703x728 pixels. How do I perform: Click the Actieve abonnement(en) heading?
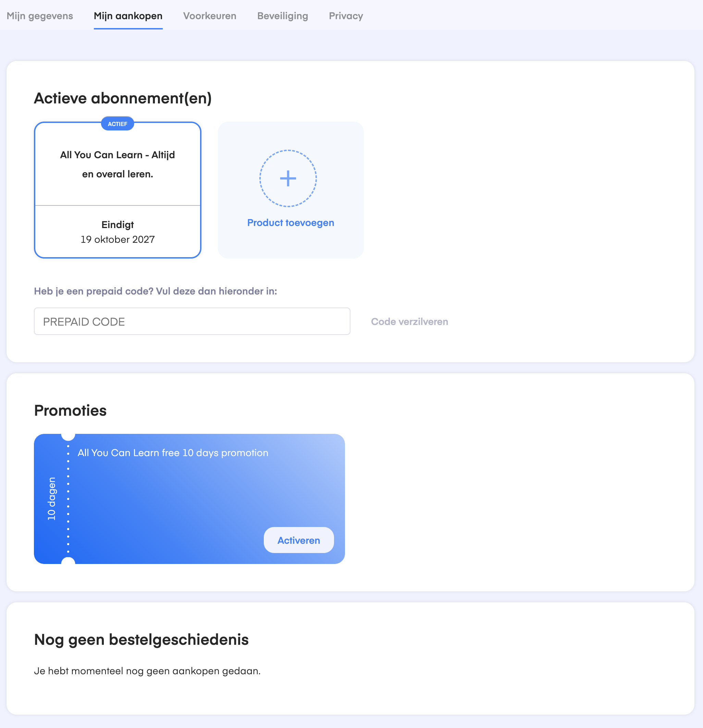123,98
